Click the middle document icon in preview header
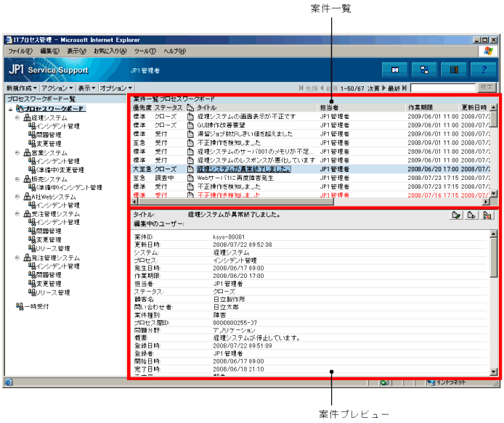 click(x=472, y=215)
